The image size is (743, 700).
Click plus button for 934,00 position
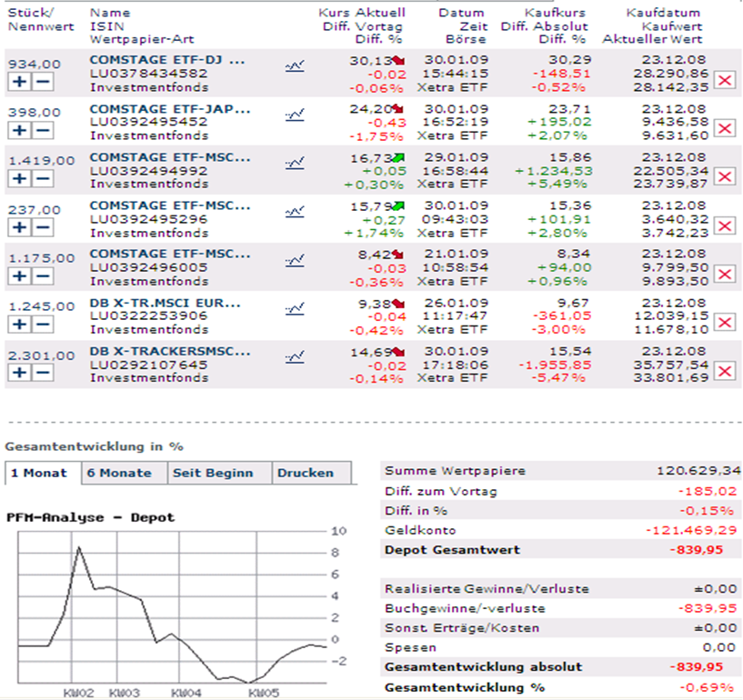(19, 82)
